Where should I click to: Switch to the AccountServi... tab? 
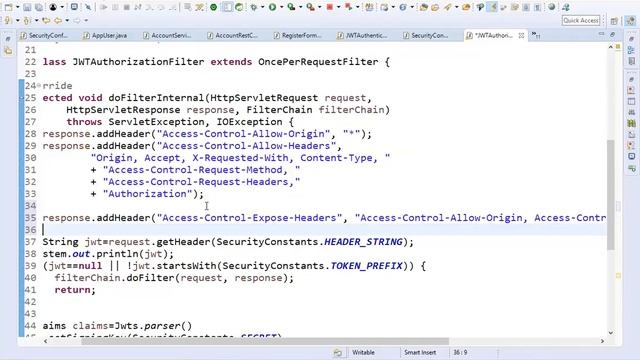168,36
